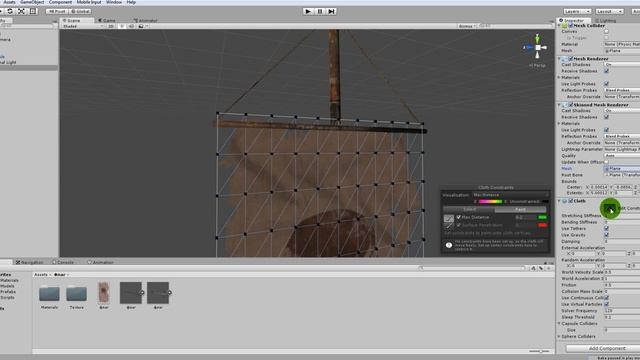Open the Layers dropdown

577,11
